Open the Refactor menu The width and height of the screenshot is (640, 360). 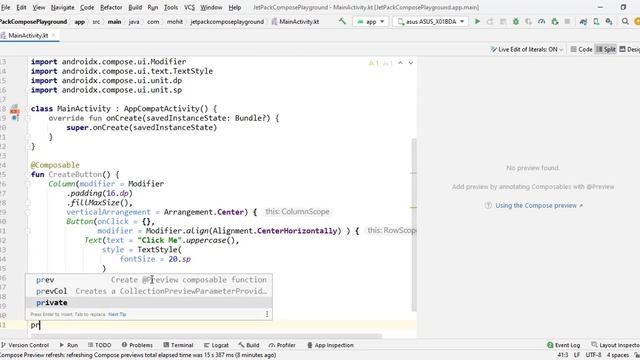coord(111,7)
